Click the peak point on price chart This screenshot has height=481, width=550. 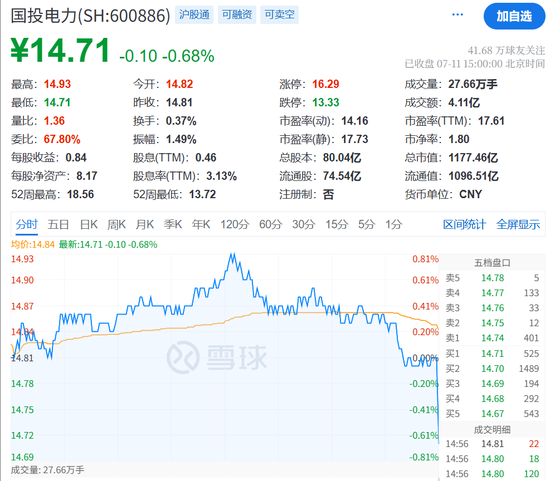coord(233,254)
